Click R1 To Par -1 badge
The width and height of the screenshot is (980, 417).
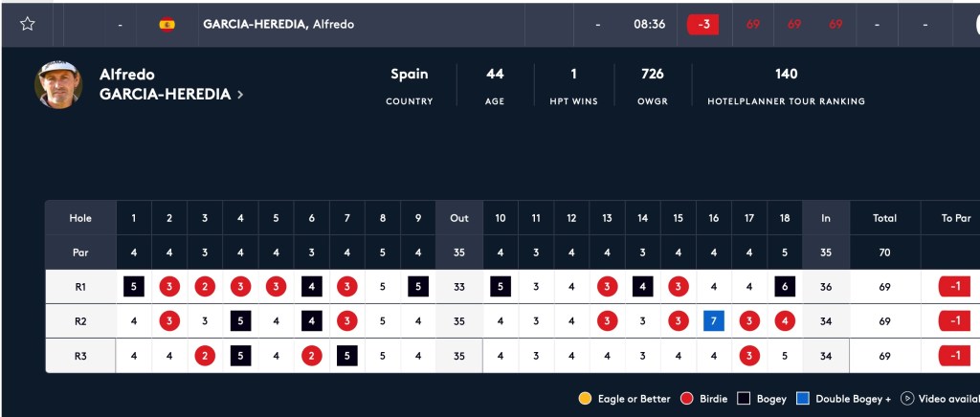(x=955, y=287)
